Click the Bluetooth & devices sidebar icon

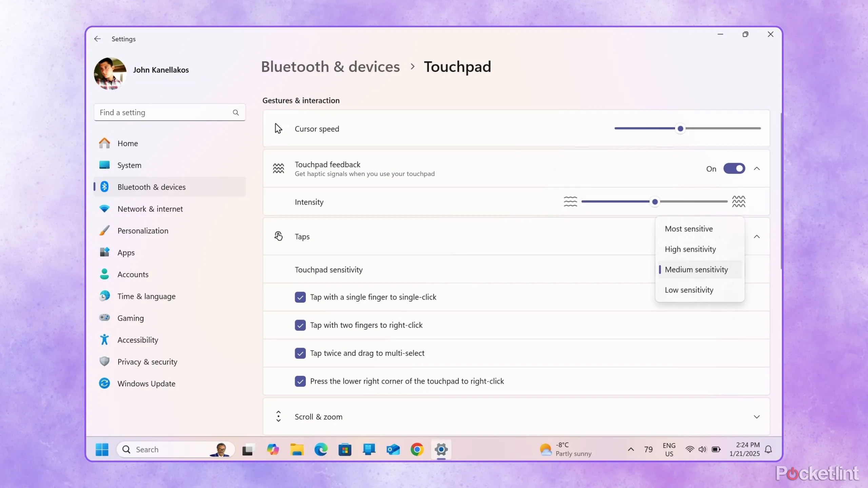pyautogui.click(x=105, y=186)
